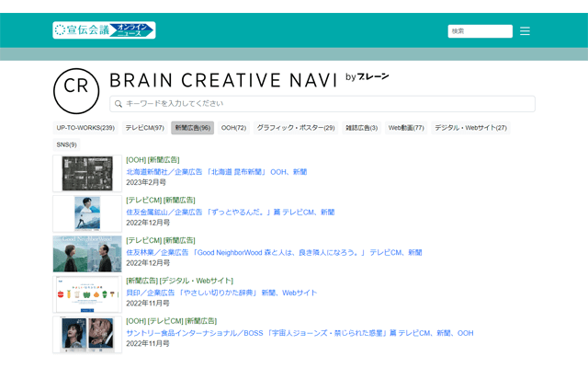Click the 2023年2月号 date text
This screenshot has width=588, height=368.
[146, 182]
